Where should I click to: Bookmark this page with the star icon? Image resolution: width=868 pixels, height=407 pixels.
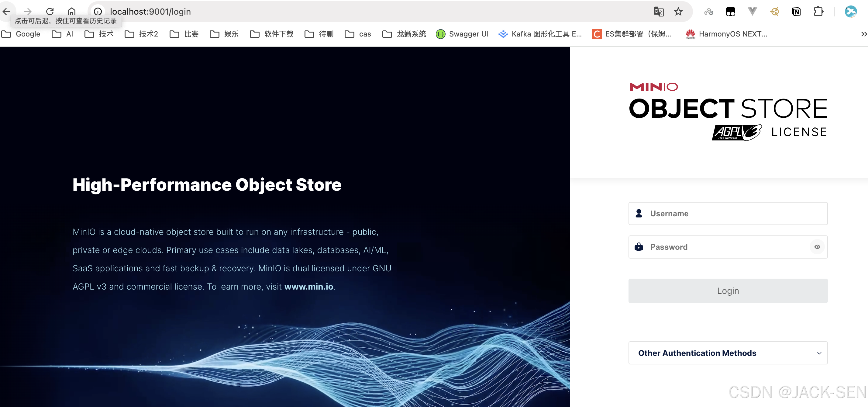(x=678, y=12)
